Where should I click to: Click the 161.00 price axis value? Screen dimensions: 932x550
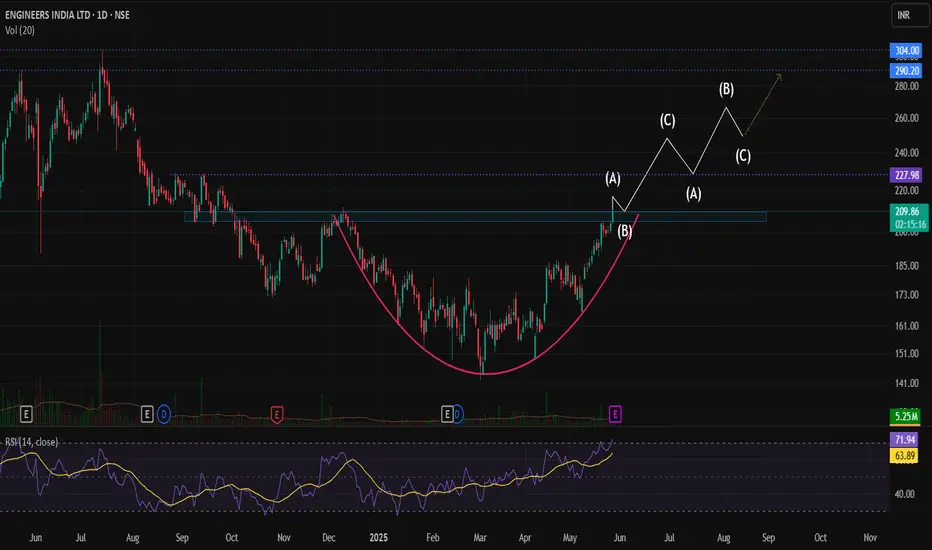click(906, 326)
